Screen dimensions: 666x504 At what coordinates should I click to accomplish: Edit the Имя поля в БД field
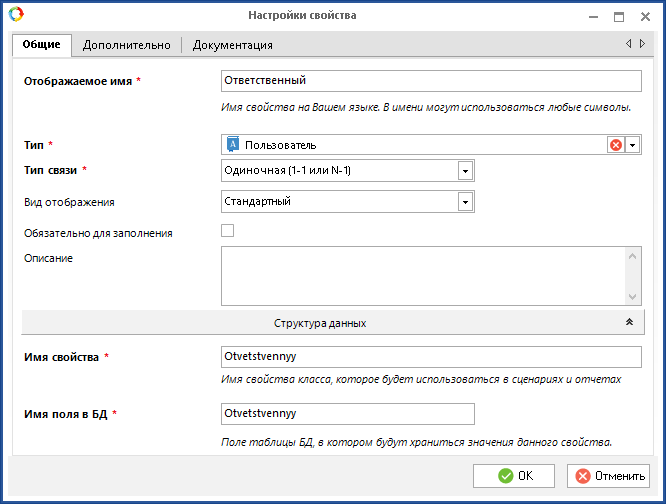[347, 414]
